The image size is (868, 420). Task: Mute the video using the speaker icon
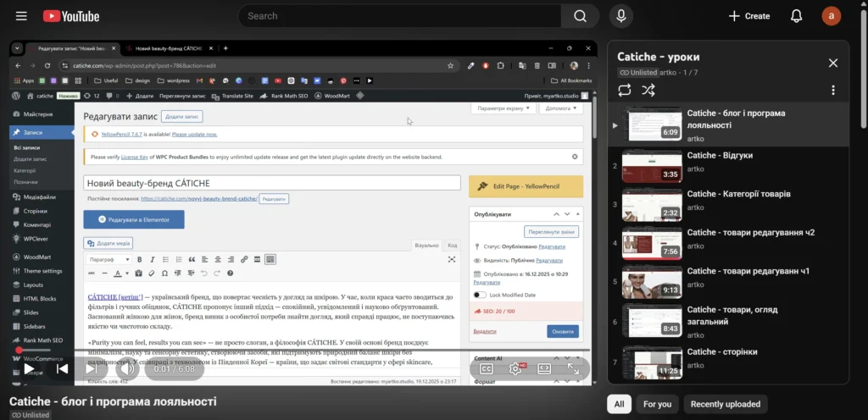click(x=127, y=368)
